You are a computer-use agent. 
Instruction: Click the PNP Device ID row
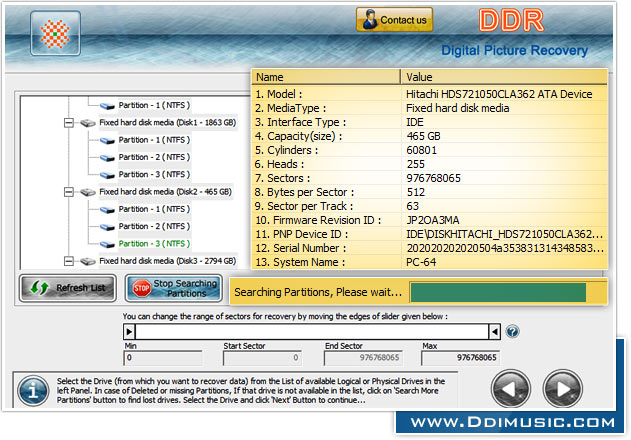pyautogui.click(x=429, y=234)
